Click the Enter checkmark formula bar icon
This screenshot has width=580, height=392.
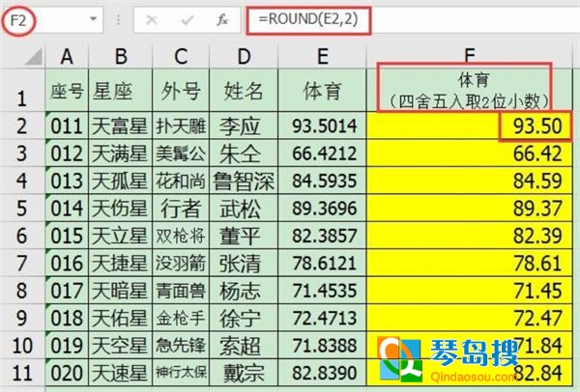coord(188,20)
